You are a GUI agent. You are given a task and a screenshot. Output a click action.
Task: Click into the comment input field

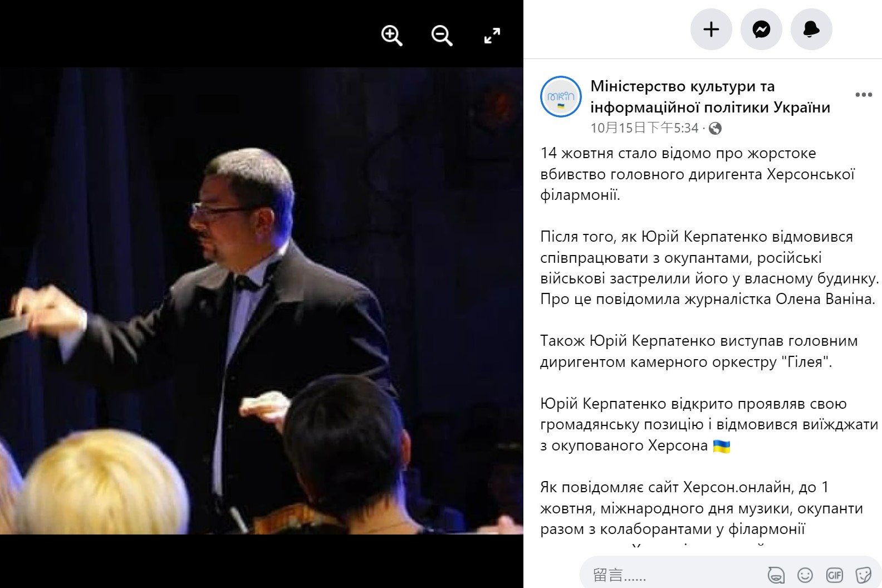pos(668,575)
